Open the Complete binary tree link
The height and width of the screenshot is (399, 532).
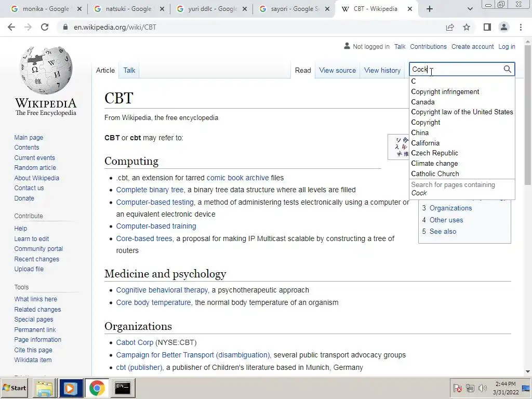click(150, 190)
